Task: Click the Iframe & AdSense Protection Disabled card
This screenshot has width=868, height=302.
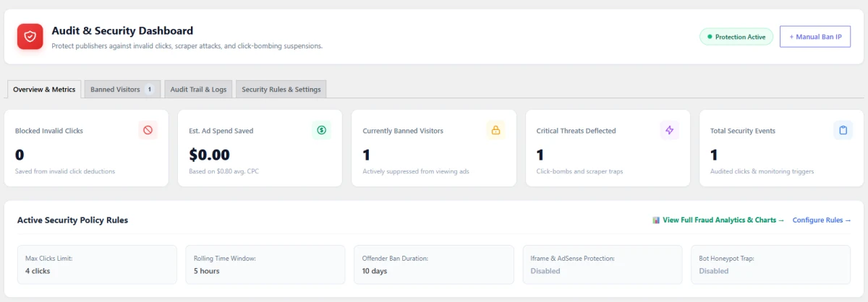Action: pyautogui.click(x=602, y=264)
